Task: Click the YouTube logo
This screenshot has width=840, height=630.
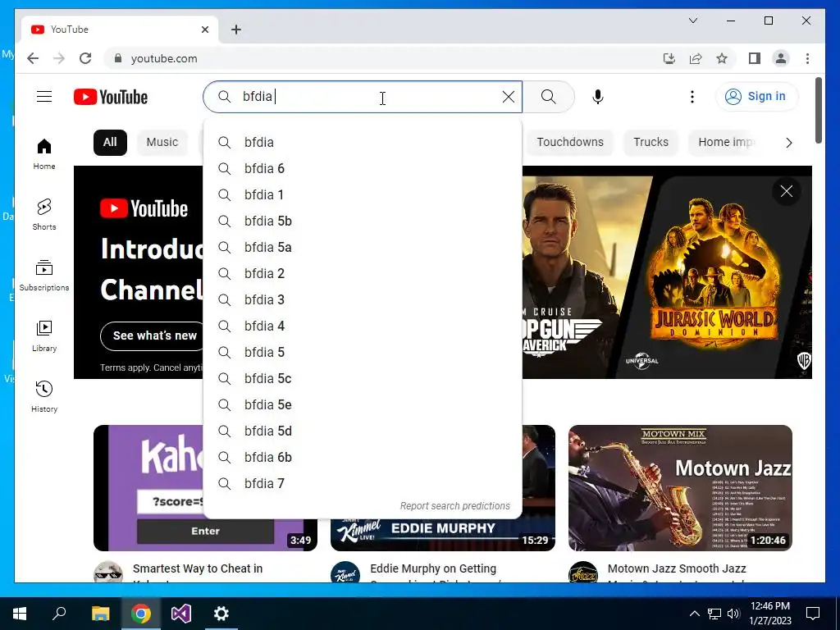Action: (111, 97)
